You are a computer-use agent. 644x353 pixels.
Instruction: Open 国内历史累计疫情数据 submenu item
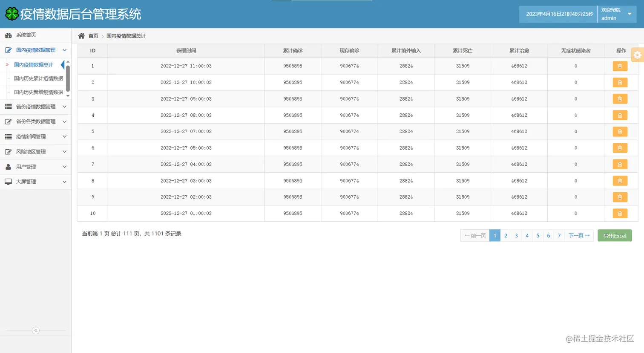(38, 78)
